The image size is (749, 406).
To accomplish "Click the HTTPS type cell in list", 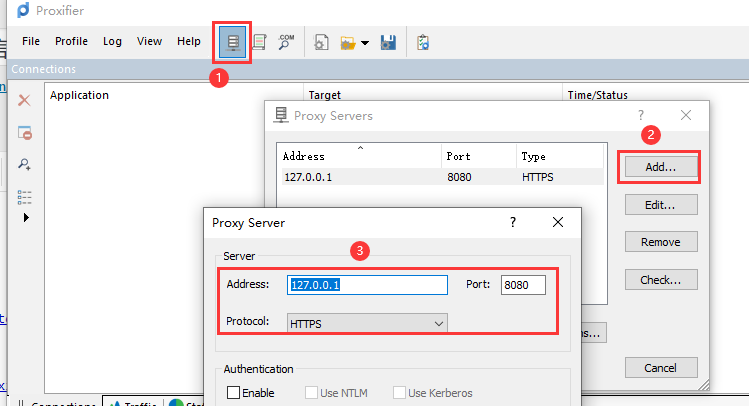I will (x=537, y=177).
